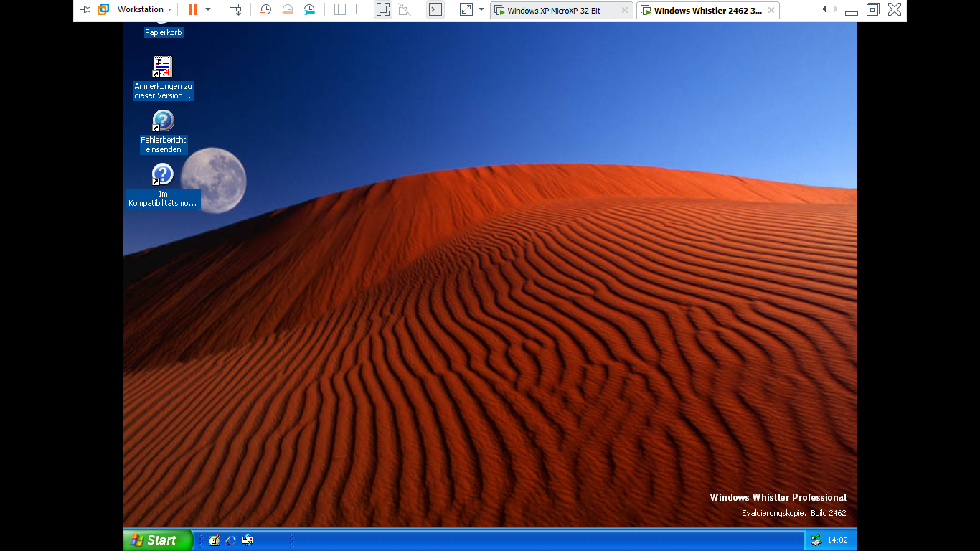Open the snapshot manager
The width and height of the screenshot is (980, 551).
[309, 10]
